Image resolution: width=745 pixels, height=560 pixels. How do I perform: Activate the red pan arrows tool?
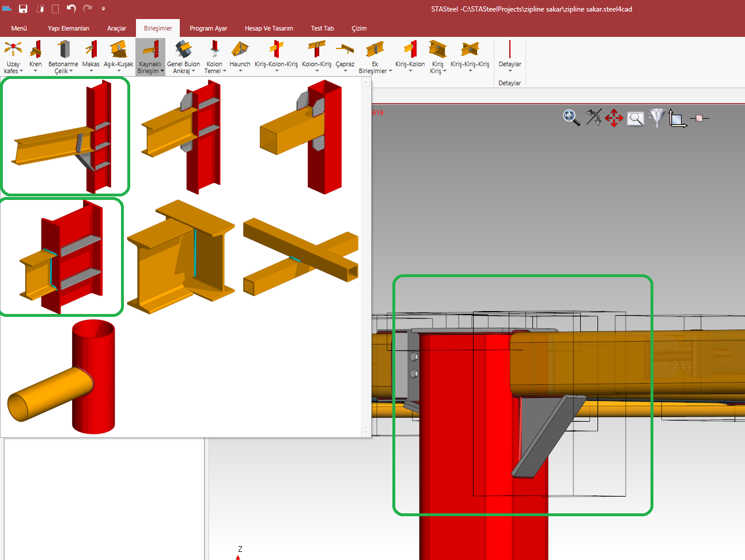pos(614,118)
